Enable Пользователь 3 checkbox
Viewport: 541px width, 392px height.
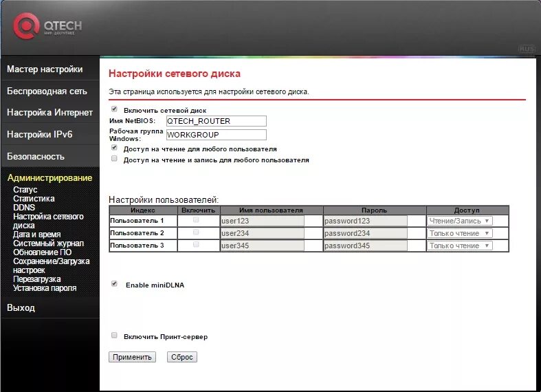pos(196,245)
